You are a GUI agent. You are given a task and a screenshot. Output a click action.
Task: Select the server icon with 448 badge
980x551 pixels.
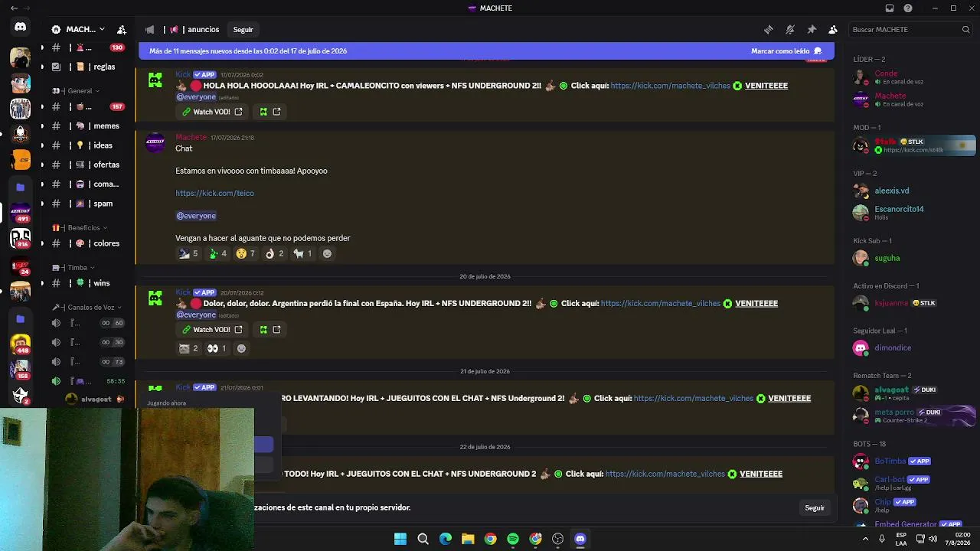pyautogui.click(x=21, y=344)
